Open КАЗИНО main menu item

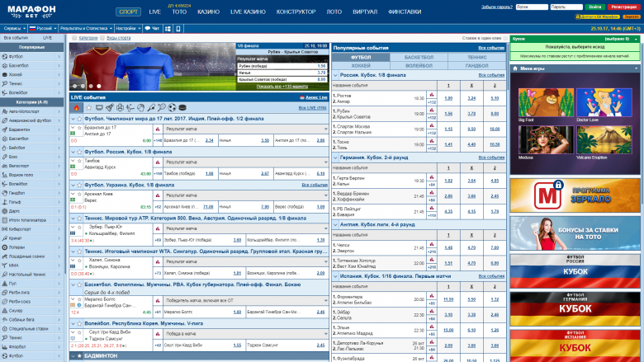[208, 12]
